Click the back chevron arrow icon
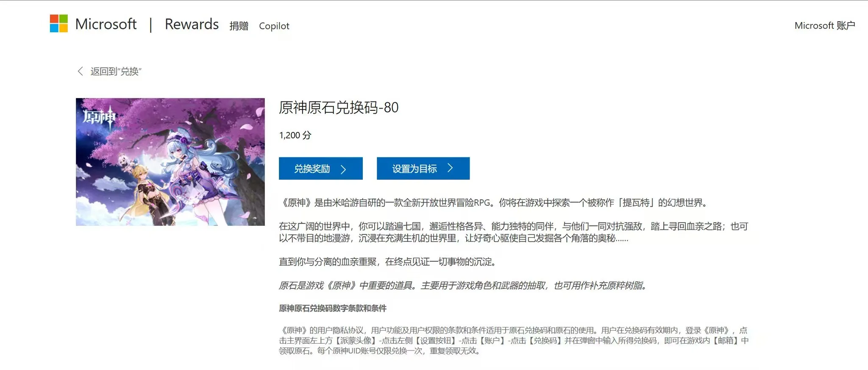This screenshot has width=868, height=370. click(x=80, y=71)
